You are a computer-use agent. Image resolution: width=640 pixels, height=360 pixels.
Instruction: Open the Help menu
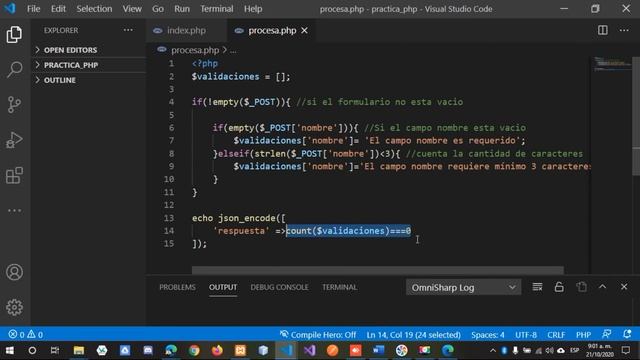click(x=253, y=9)
